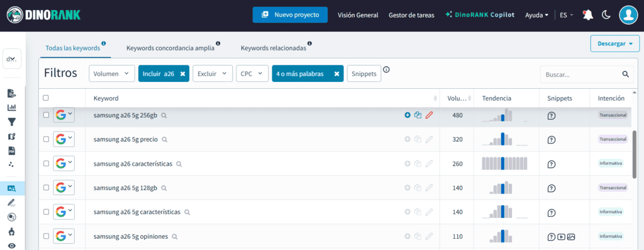Switch to Keywords concordancia amplia tab
The width and height of the screenshot is (644, 250).
tap(170, 48)
